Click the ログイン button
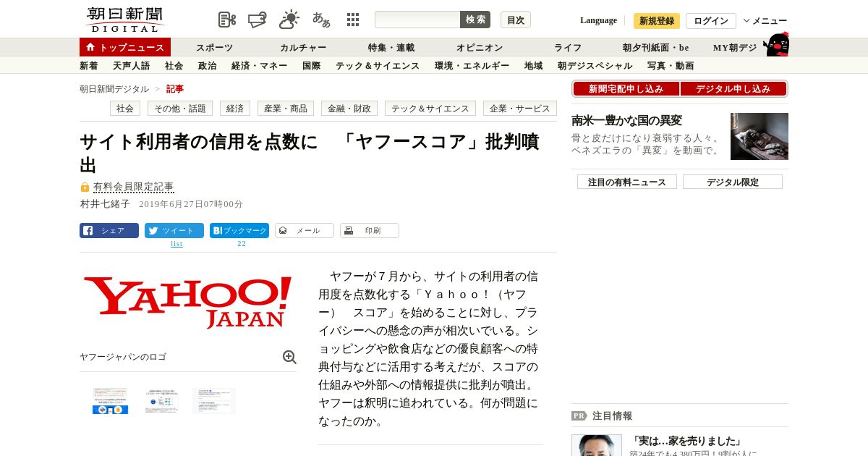The width and height of the screenshot is (868, 456). [x=711, y=20]
